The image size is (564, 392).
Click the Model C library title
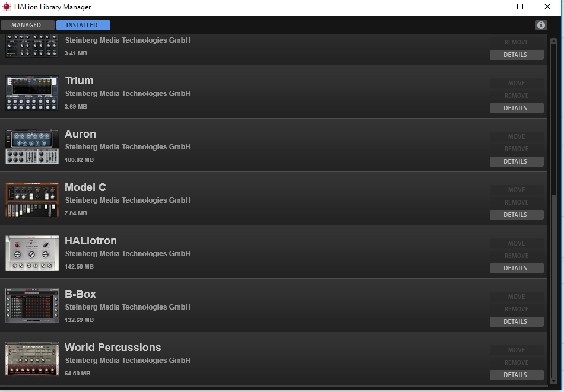pos(85,187)
